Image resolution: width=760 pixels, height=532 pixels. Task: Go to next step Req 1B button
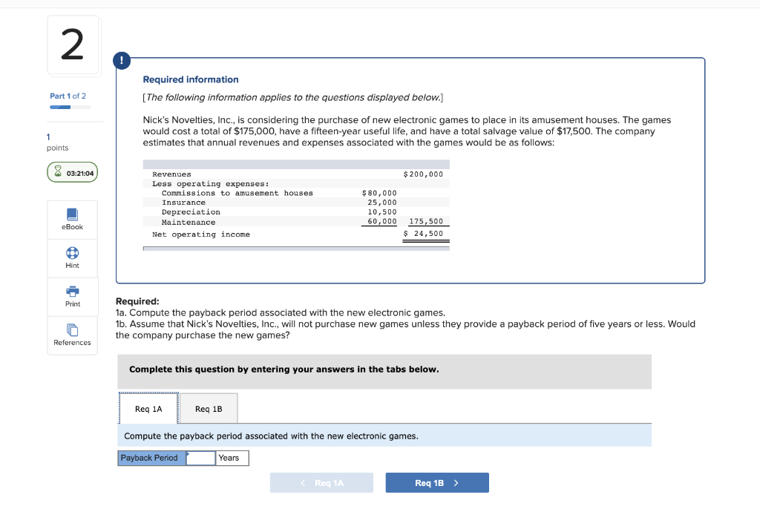pyautogui.click(x=437, y=482)
